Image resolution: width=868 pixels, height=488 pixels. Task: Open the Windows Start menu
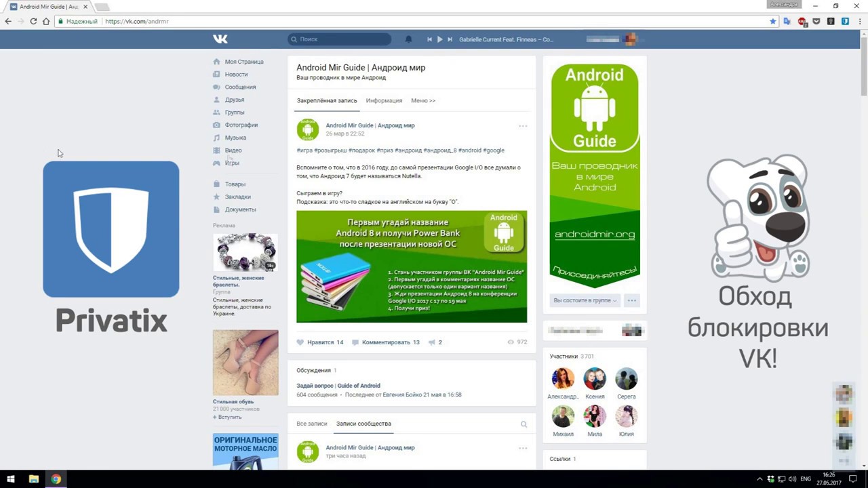tap(11, 479)
